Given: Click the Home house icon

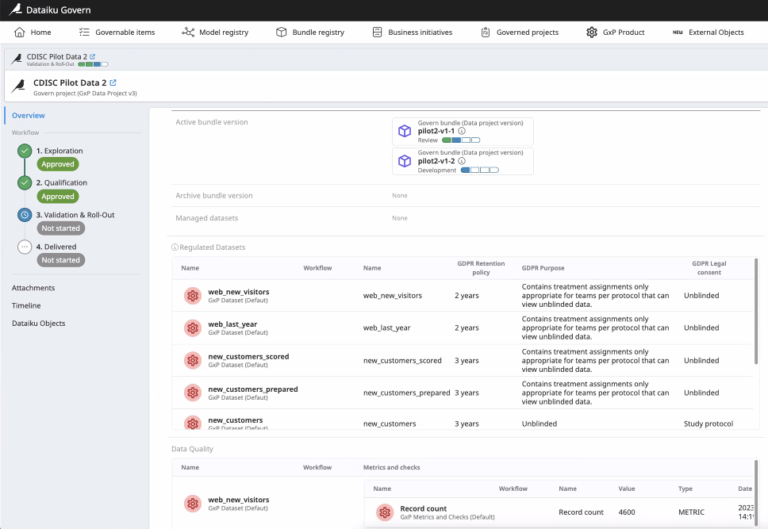Looking at the screenshot, I should [x=20, y=32].
